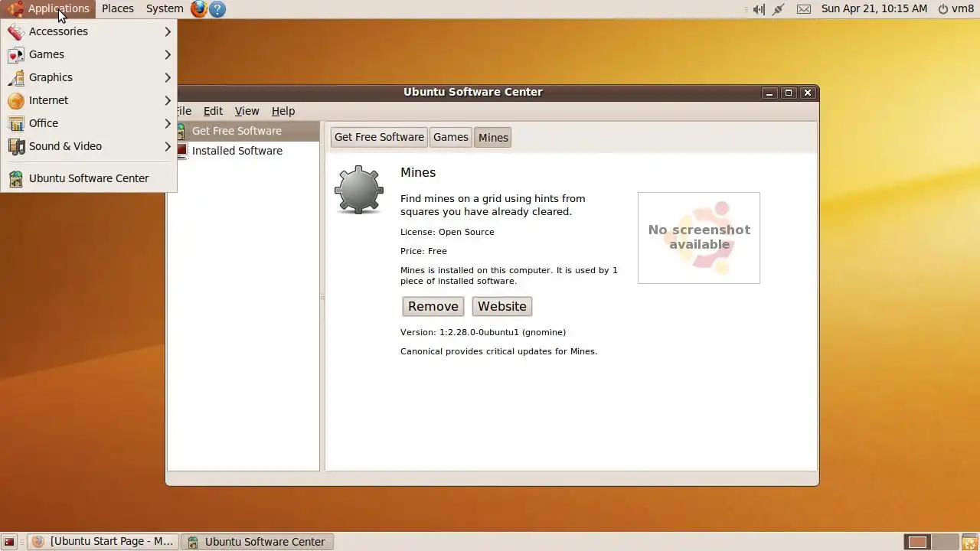
Task: Click the vm8 power session icon
Action: [942, 9]
